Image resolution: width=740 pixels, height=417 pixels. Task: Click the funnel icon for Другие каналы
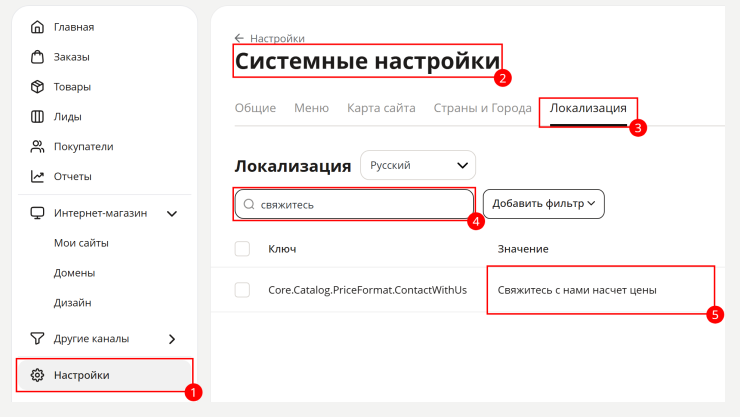click(37, 338)
